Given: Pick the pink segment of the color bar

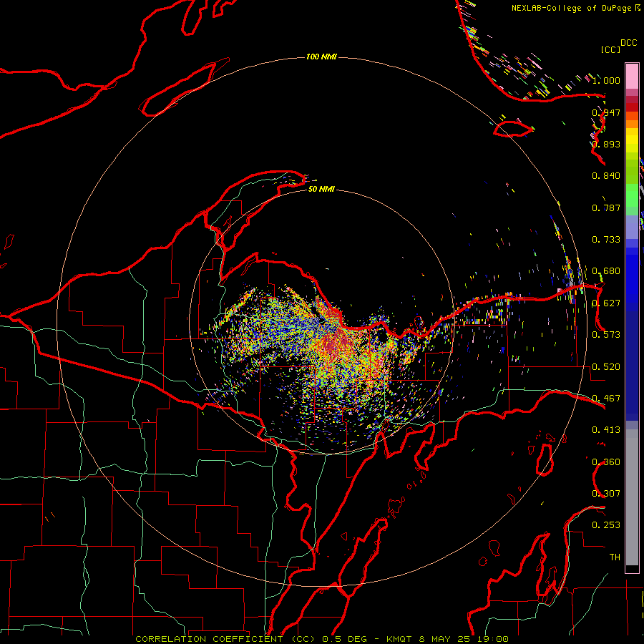Looking at the screenshot, I should pyautogui.click(x=632, y=77).
